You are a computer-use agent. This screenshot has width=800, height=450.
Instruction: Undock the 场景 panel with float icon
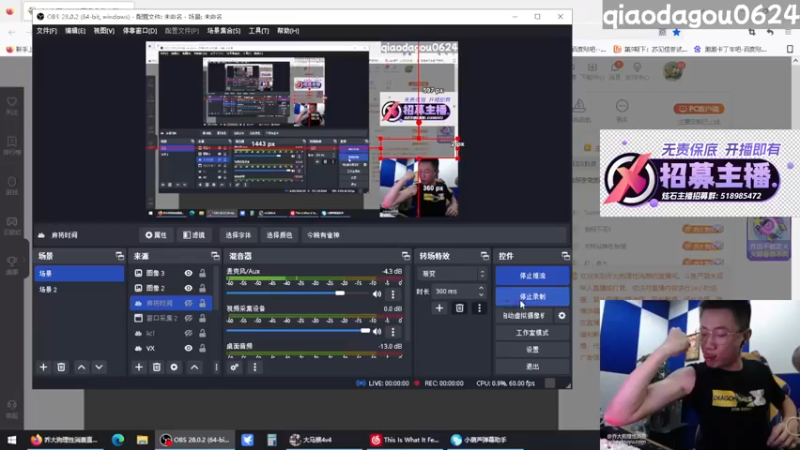[119, 256]
